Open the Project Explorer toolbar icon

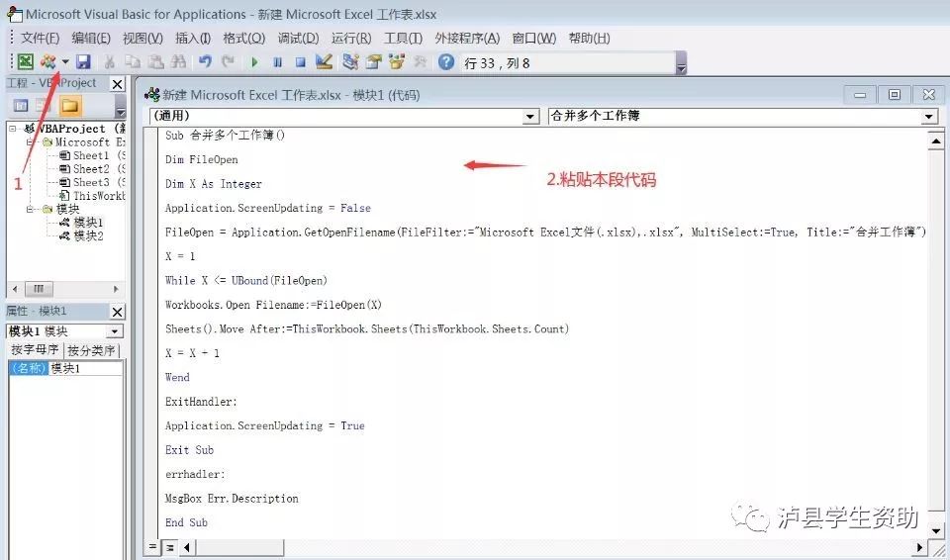(x=350, y=61)
